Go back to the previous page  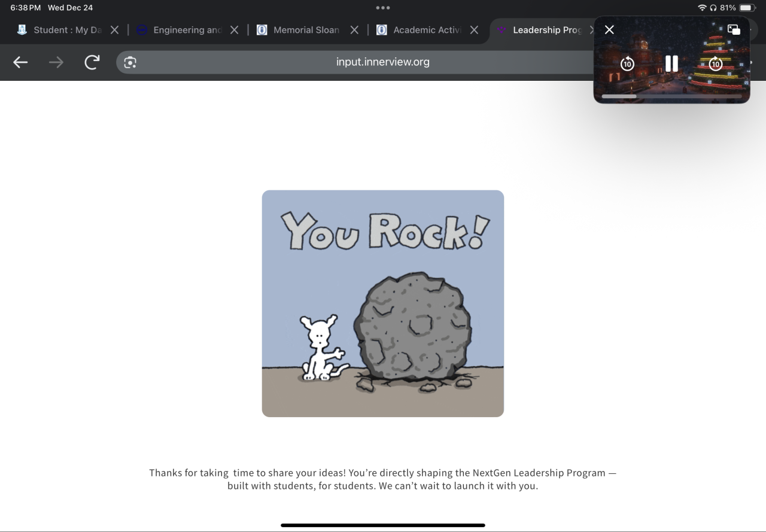[x=20, y=62]
